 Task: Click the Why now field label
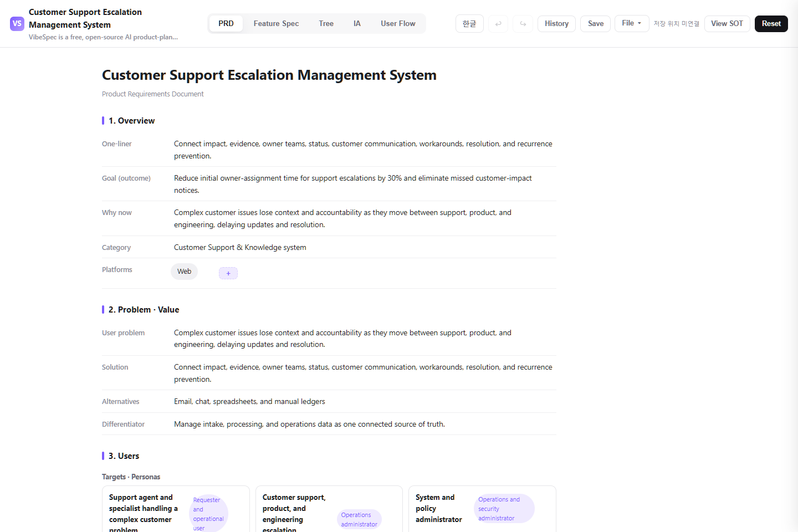coord(117,213)
